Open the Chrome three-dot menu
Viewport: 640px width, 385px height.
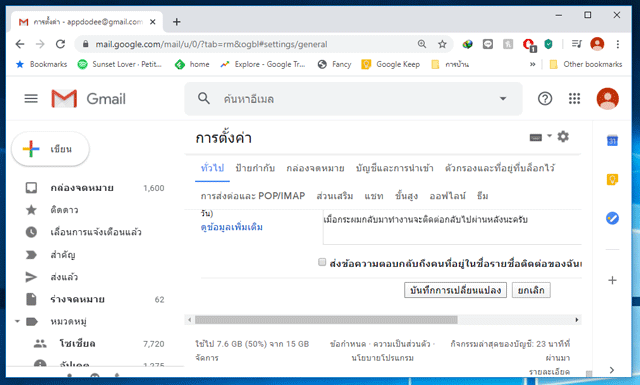[x=618, y=44]
